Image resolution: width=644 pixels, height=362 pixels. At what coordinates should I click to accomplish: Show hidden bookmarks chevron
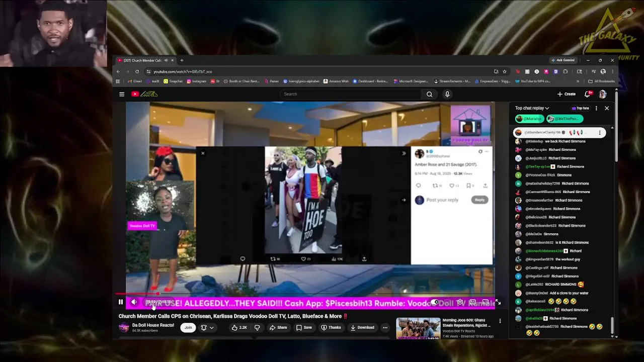(x=578, y=81)
